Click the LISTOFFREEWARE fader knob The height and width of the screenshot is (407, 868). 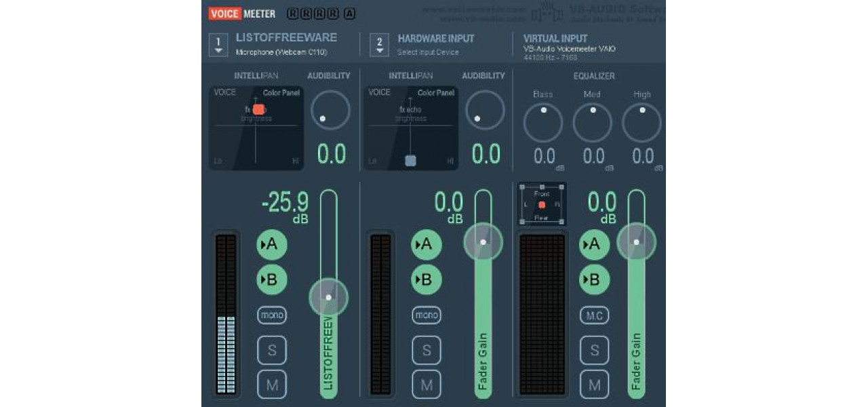(329, 297)
